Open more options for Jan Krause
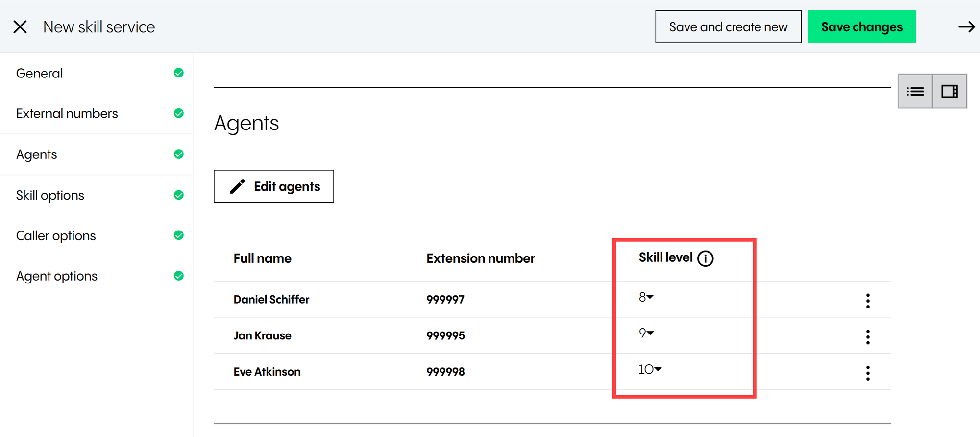 pos(867,337)
